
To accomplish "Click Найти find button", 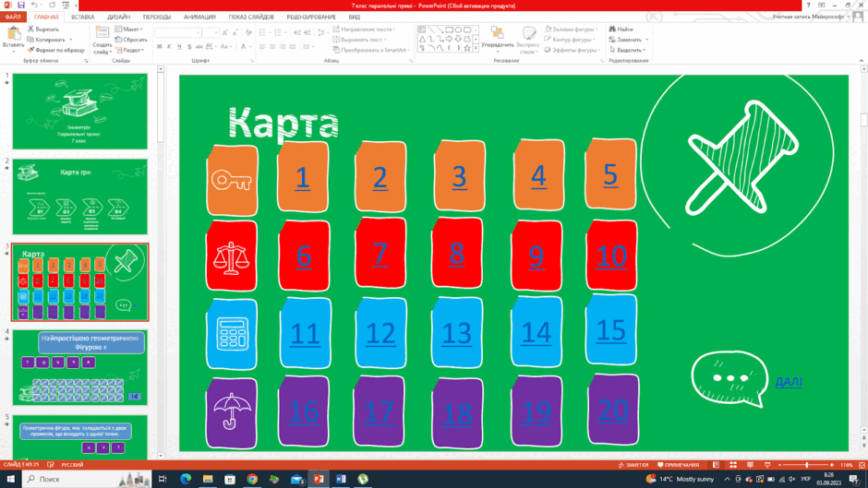I will pos(621,30).
